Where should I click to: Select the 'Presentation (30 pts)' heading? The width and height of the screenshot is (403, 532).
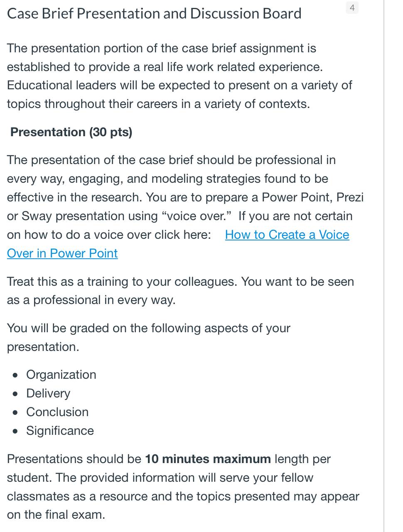(71, 132)
